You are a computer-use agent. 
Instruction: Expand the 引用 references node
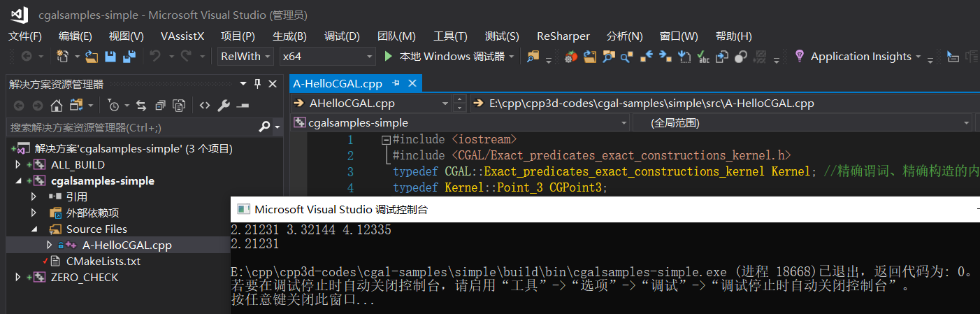pyautogui.click(x=34, y=197)
